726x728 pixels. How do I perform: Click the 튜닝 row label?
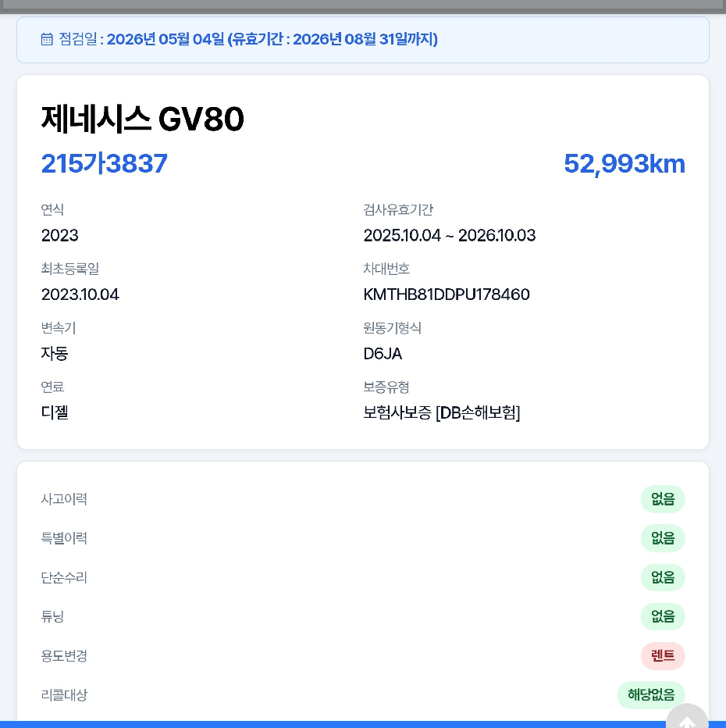tap(52, 616)
